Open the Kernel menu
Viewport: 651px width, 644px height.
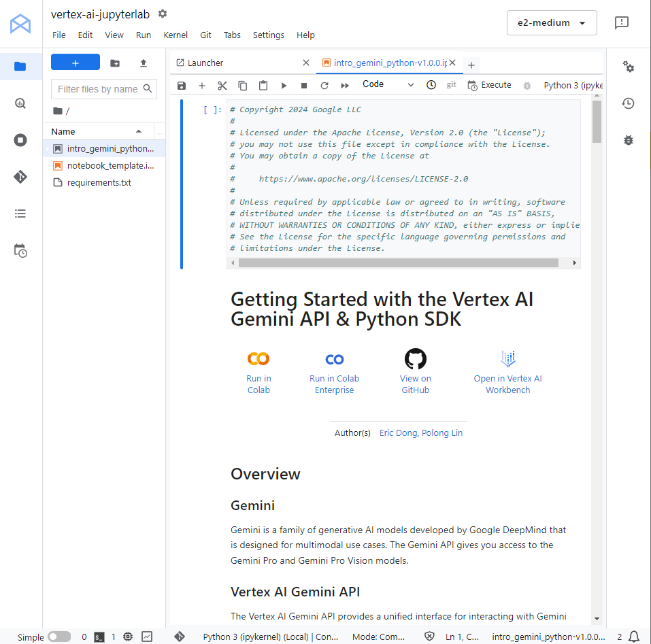click(x=176, y=35)
